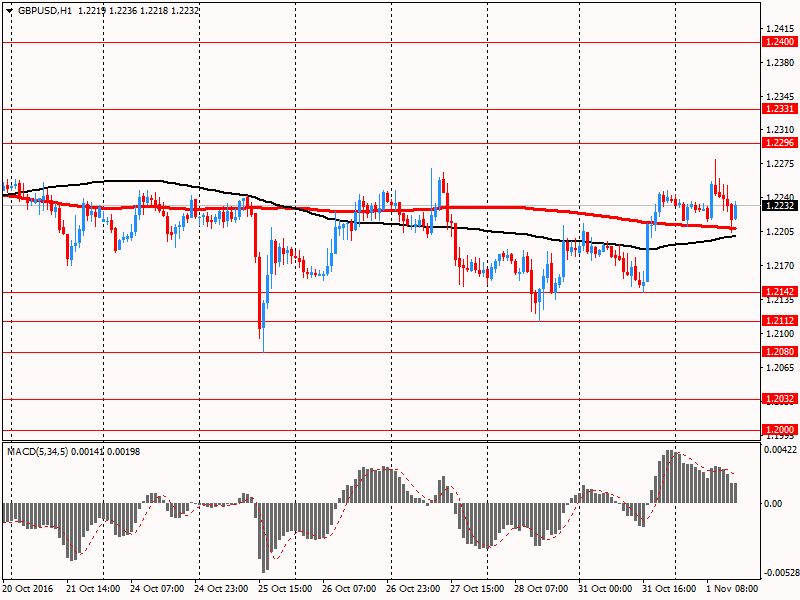Viewport: 800px width, 600px height.
Task: Select the 1.2112 red price level label
Action: (x=779, y=321)
